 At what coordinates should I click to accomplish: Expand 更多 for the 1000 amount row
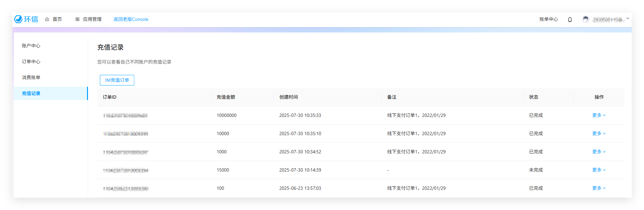tap(599, 152)
